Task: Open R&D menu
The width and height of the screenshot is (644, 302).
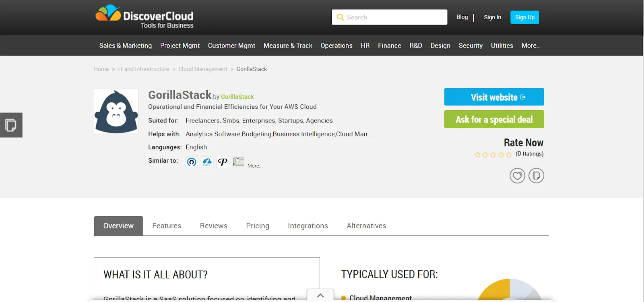Action: (416, 46)
